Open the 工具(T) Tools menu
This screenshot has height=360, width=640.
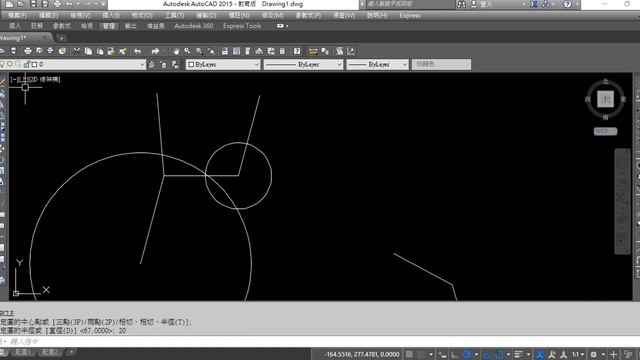click(x=174, y=15)
